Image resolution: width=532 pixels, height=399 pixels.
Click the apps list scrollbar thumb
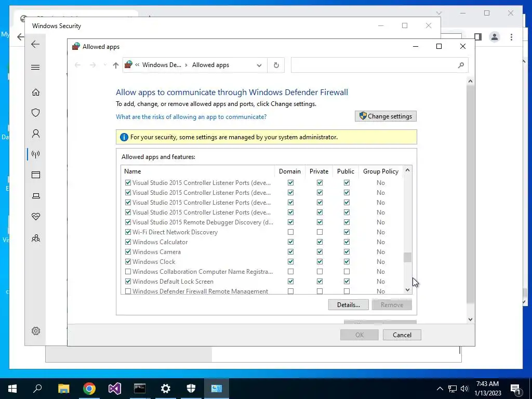click(x=407, y=257)
